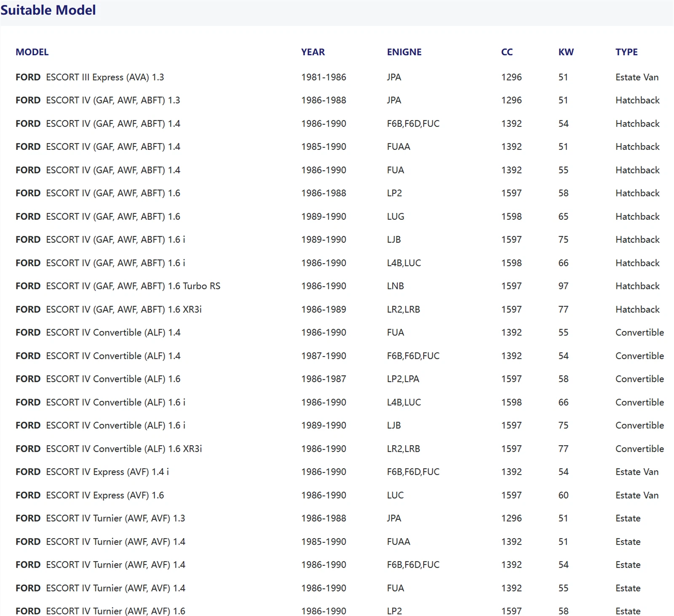
Task: Select 'Hatchback' in the LNB row
Action: 637,286
